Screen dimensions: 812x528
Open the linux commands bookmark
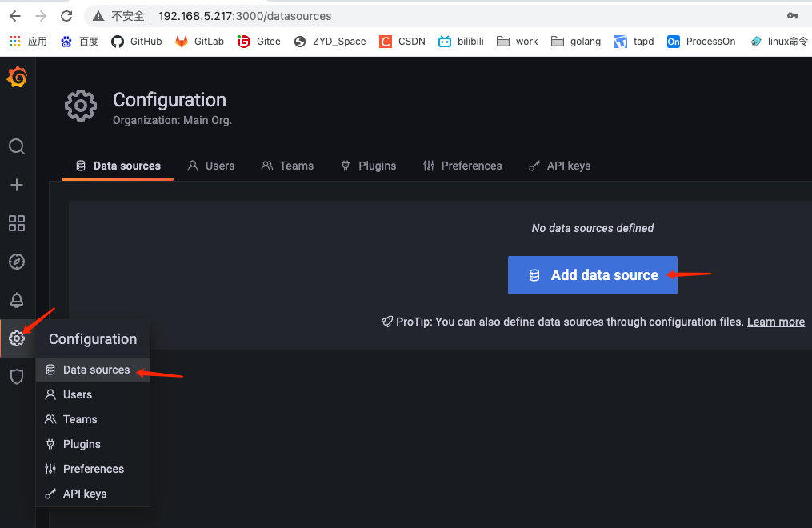[x=779, y=42]
